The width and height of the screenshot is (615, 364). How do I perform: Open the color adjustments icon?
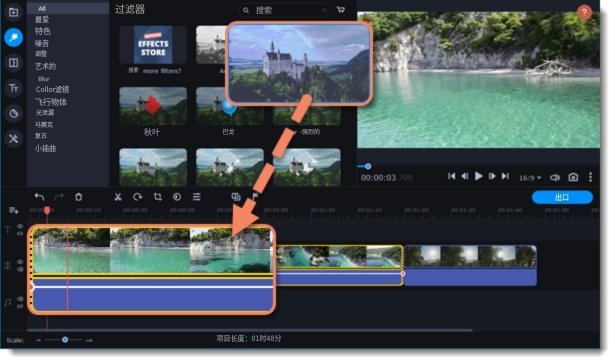click(x=177, y=197)
